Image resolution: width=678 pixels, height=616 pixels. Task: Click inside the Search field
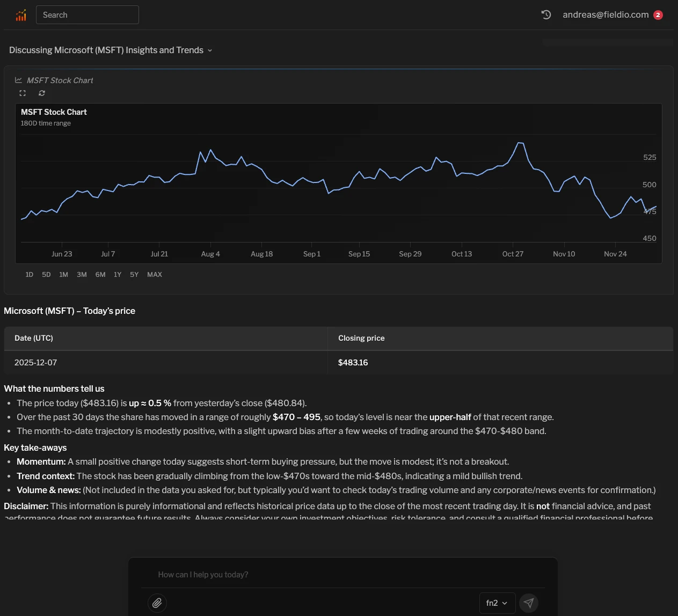(87, 14)
